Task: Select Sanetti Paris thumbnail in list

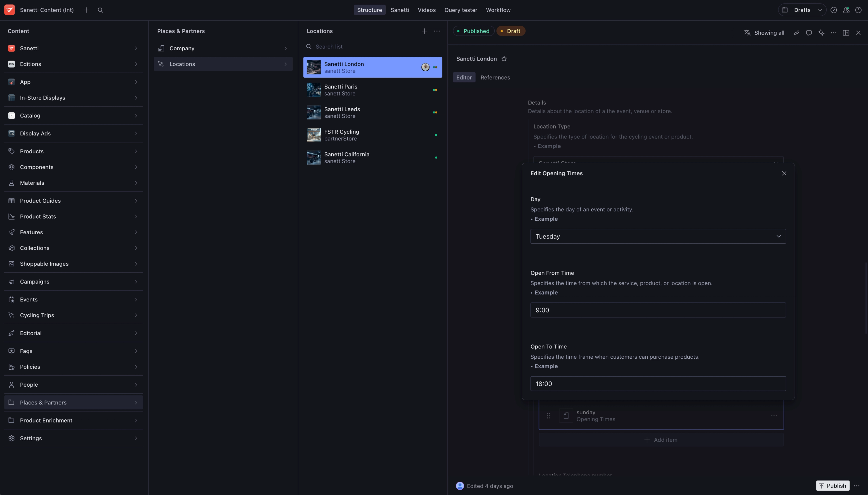Action: (x=313, y=90)
